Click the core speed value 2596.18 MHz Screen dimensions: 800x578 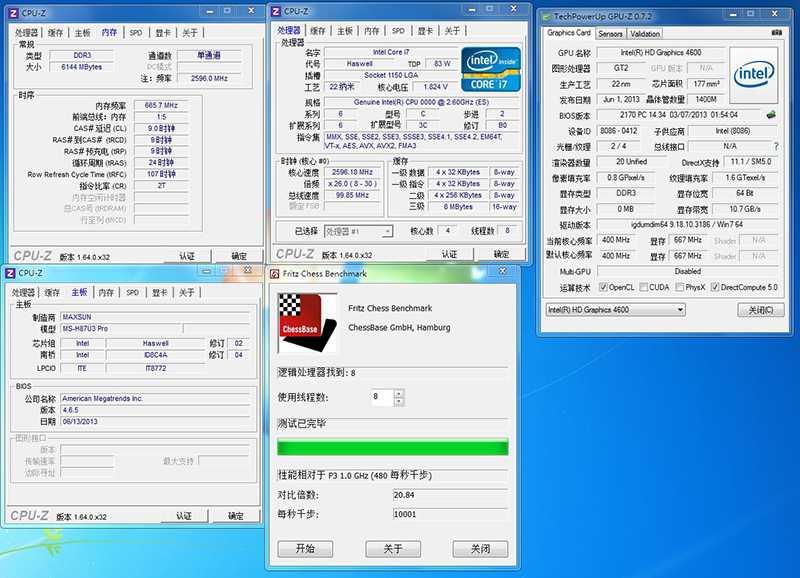[352, 172]
